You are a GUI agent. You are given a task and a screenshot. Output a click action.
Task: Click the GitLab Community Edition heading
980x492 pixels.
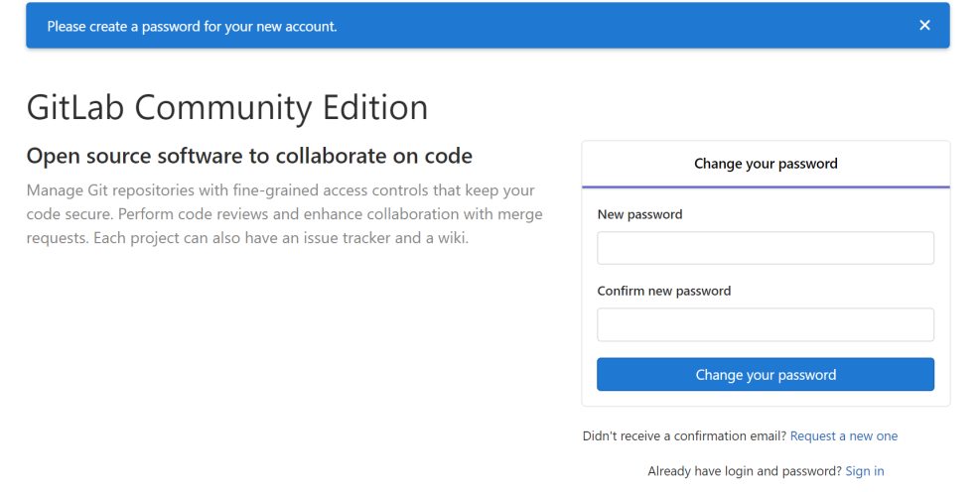[x=226, y=107]
